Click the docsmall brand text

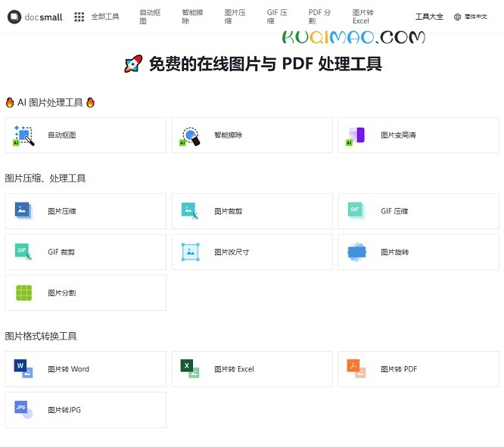(x=43, y=17)
